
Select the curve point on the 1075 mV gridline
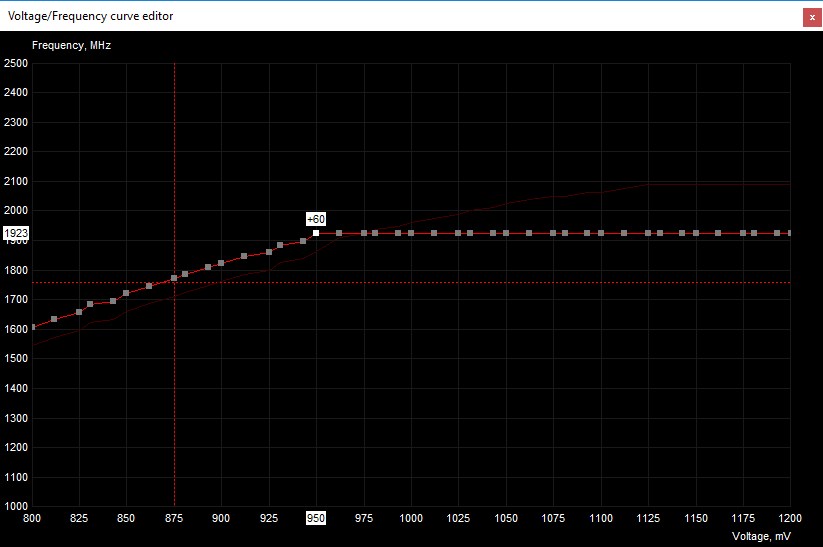pos(553,233)
